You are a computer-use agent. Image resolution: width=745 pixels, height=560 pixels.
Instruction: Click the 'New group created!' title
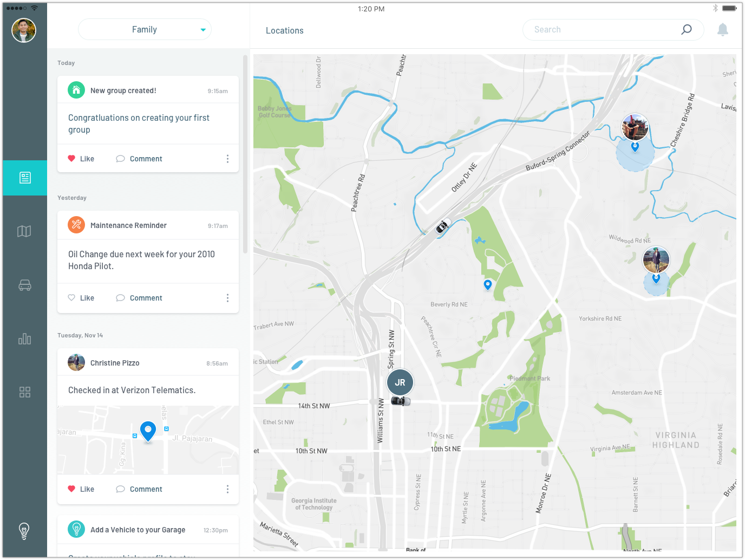coord(123,90)
